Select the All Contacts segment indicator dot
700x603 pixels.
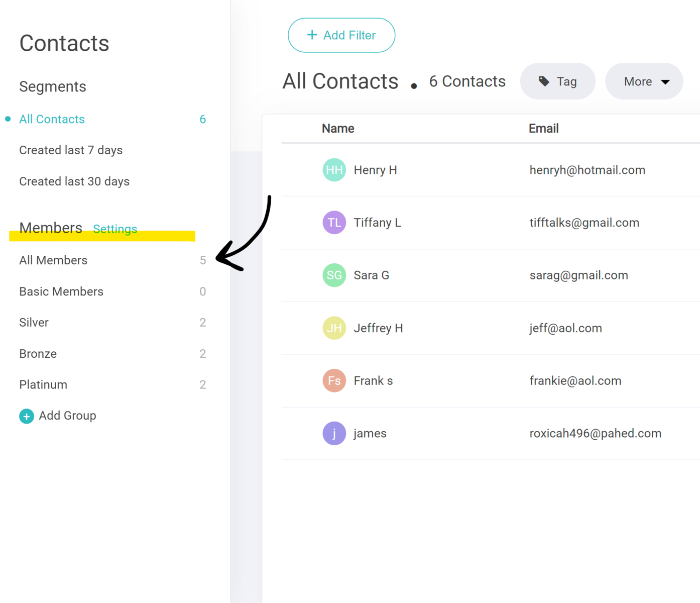coord(7,119)
